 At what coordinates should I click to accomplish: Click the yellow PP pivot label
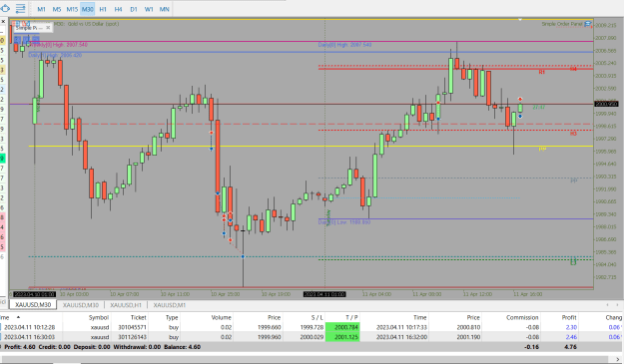[x=542, y=149]
